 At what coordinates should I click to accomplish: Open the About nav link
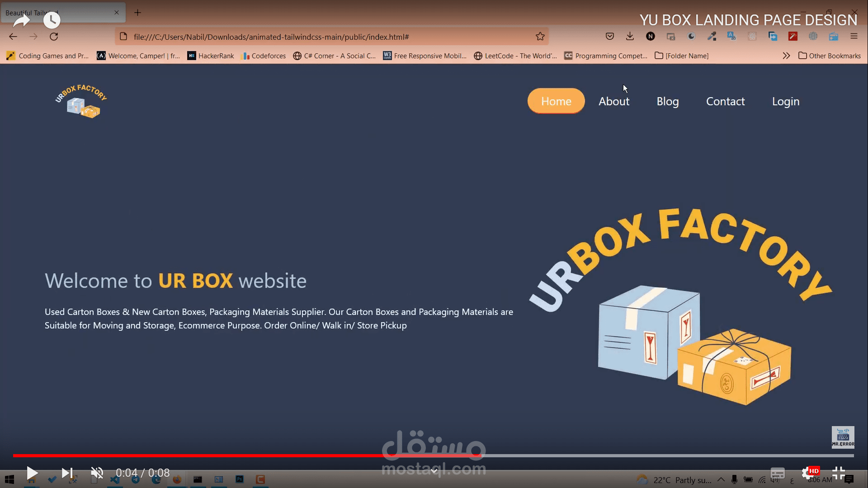click(614, 101)
